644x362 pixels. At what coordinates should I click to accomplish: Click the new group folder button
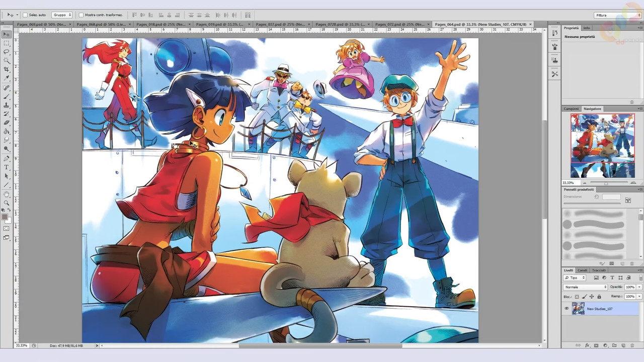point(614,345)
